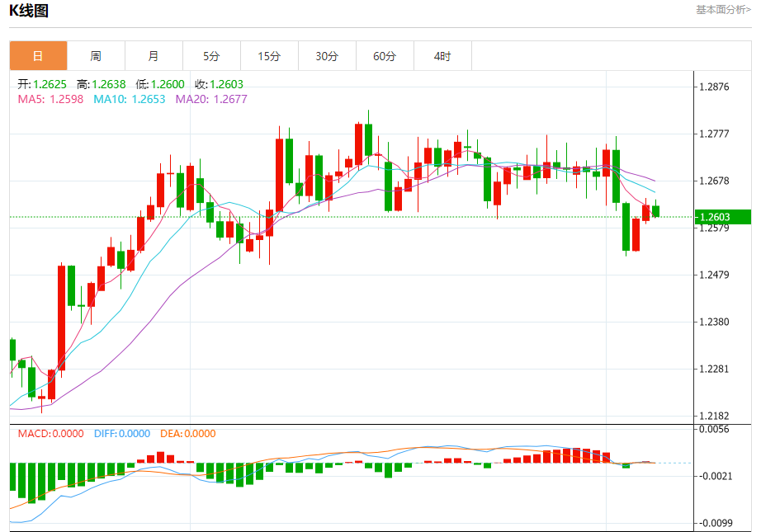Click the 高:1.2638 high value
Viewport: 761px width, 532px height.
tap(101, 84)
